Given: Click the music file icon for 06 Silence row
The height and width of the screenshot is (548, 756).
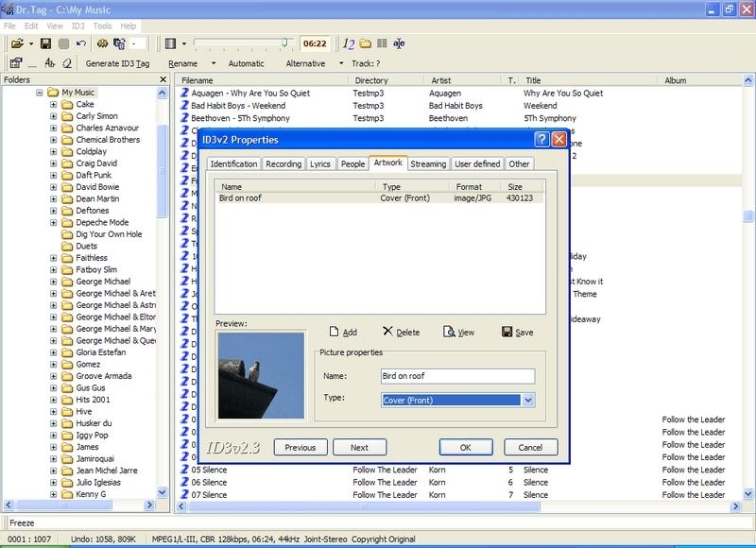Looking at the screenshot, I should 184,482.
